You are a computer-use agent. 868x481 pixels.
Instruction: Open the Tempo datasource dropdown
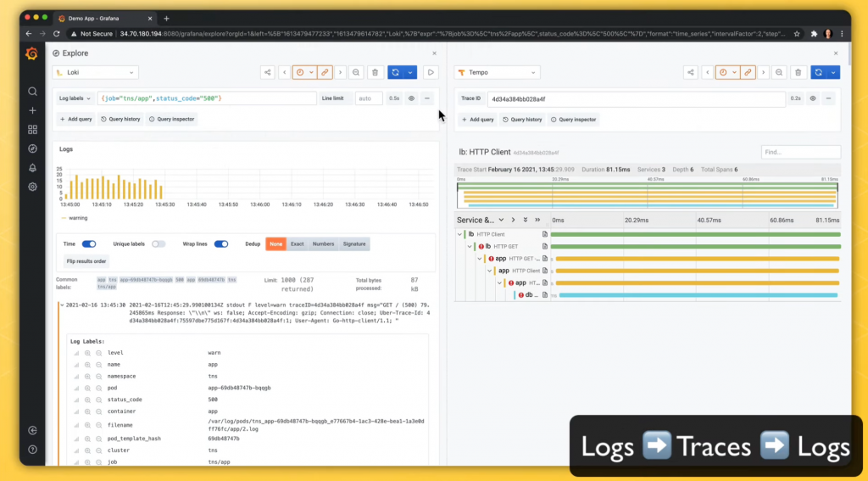pyautogui.click(x=497, y=73)
